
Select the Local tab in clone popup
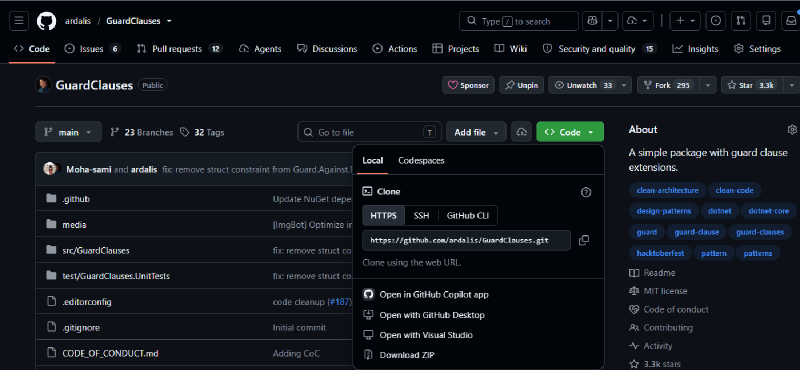tap(372, 161)
